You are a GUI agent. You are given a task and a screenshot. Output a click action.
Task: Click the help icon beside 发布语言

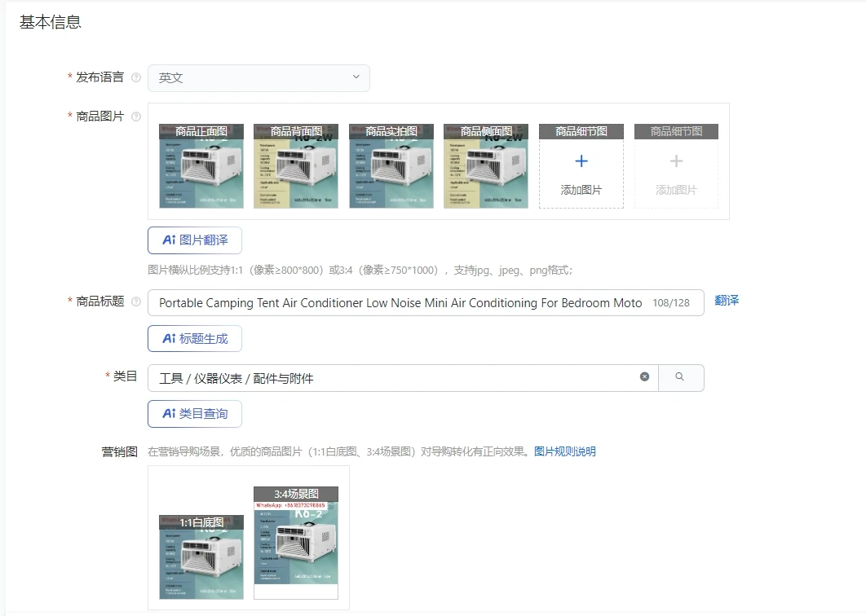click(x=136, y=78)
